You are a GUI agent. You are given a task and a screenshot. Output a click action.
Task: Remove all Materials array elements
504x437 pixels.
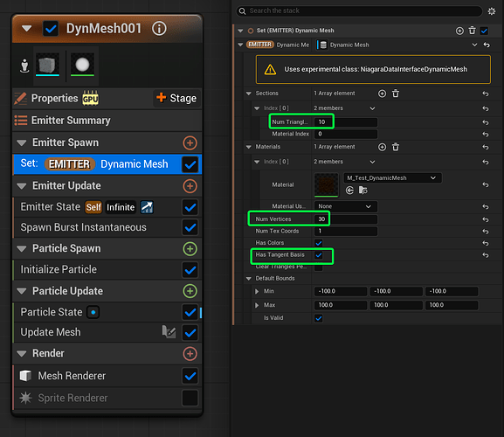tap(396, 147)
